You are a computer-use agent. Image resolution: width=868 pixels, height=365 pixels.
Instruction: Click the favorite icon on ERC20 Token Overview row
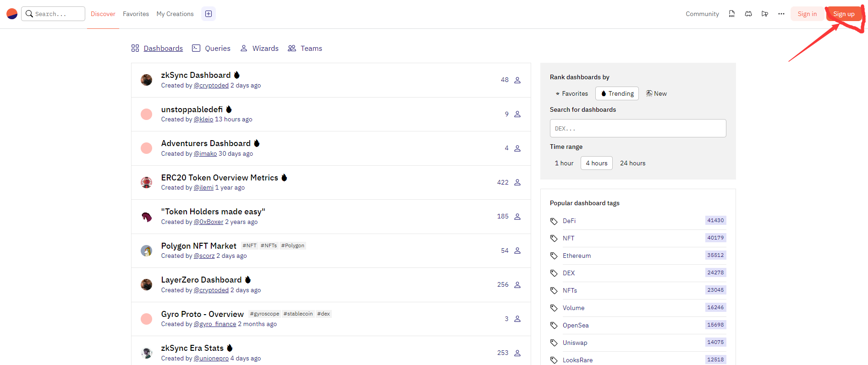(517, 182)
